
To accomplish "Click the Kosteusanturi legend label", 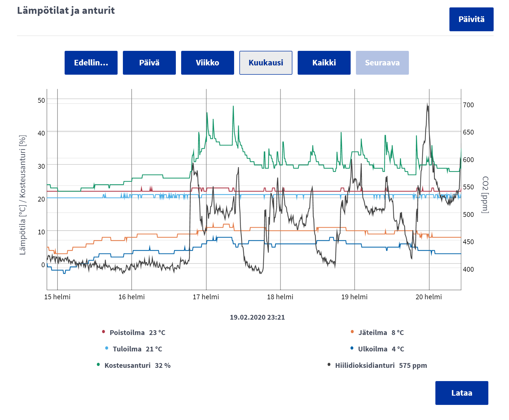I will (x=127, y=365).
